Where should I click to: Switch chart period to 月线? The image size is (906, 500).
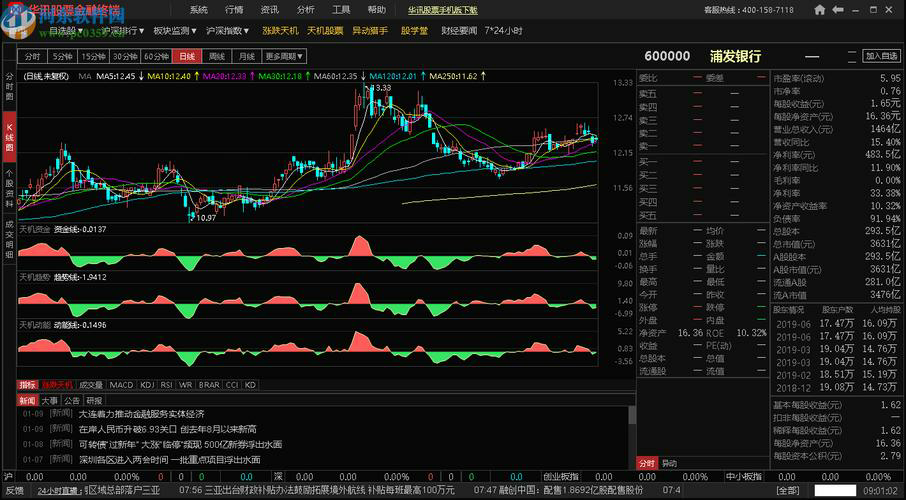[x=247, y=57]
